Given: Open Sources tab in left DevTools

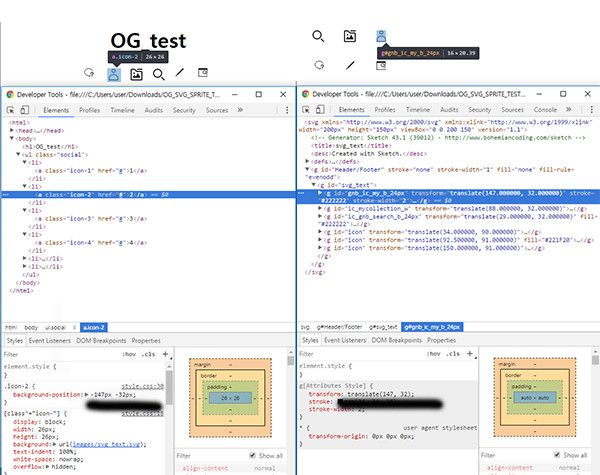Looking at the screenshot, I should click(x=217, y=110).
